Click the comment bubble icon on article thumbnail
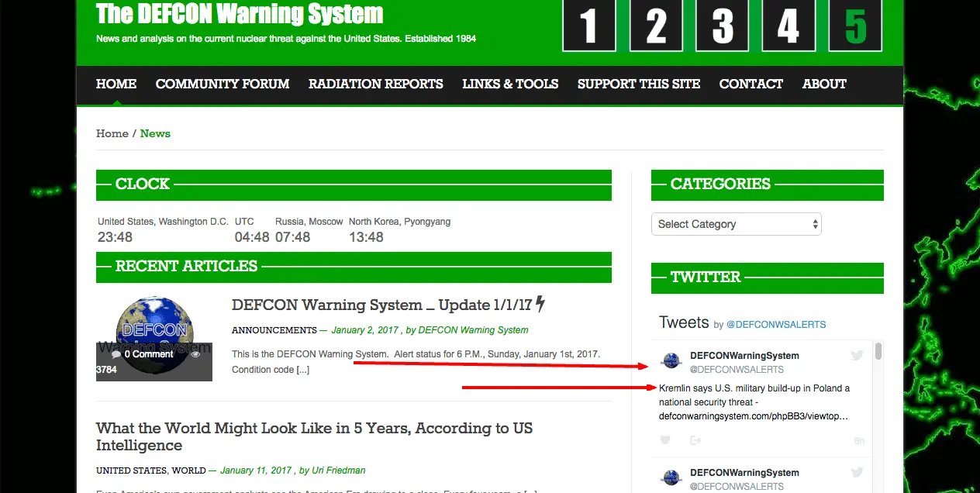980x493 pixels. 116,354
